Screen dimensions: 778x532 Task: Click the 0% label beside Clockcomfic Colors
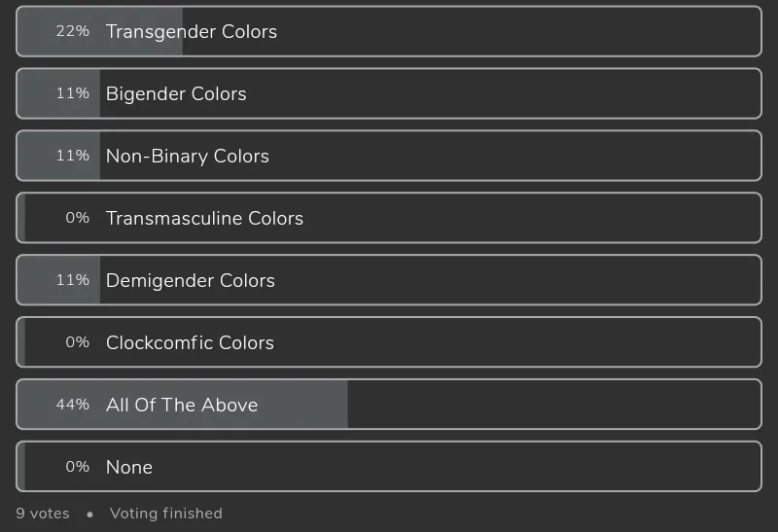(77, 342)
